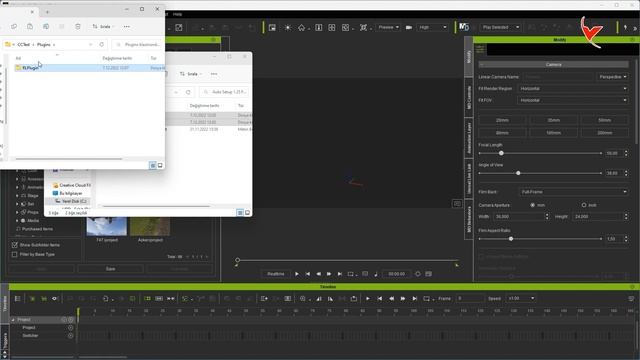
Task: Switch to the MD Controls side tab
Action: [x=469, y=98]
